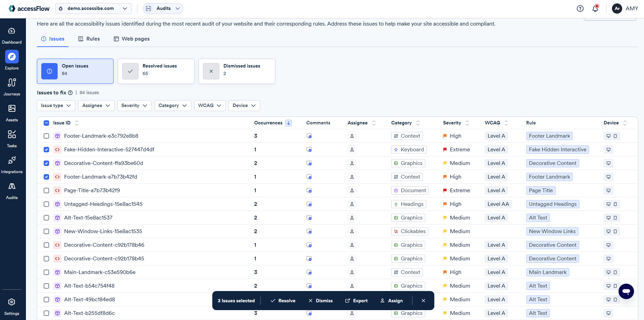The width and height of the screenshot is (644, 320).
Task: Click Dismiss in the selection bar
Action: [320, 301]
